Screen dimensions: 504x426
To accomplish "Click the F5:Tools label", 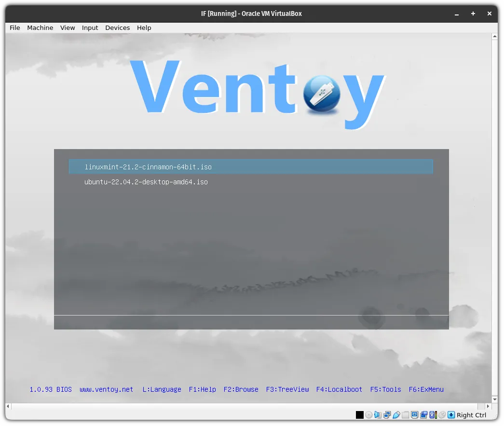I will pos(385,389).
